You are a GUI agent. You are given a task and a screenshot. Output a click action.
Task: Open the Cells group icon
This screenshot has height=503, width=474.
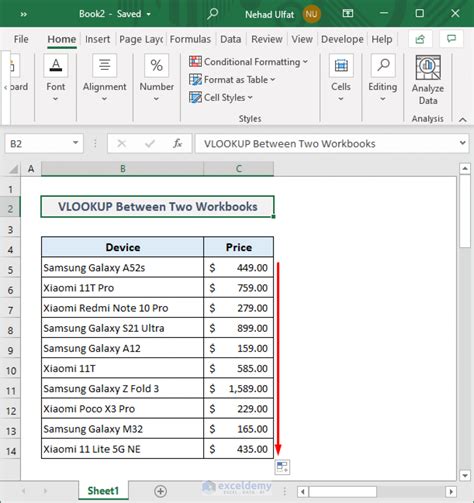click(x=341, y=65)
